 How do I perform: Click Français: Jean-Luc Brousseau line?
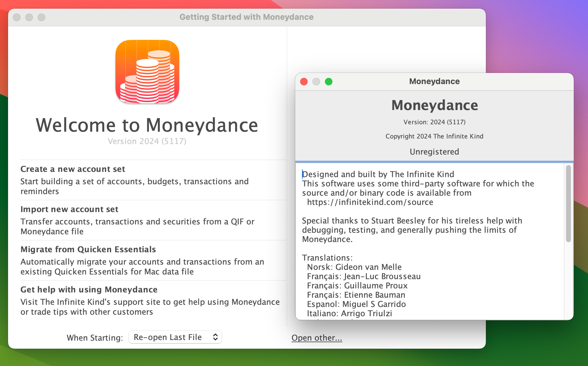pos(364,276)
